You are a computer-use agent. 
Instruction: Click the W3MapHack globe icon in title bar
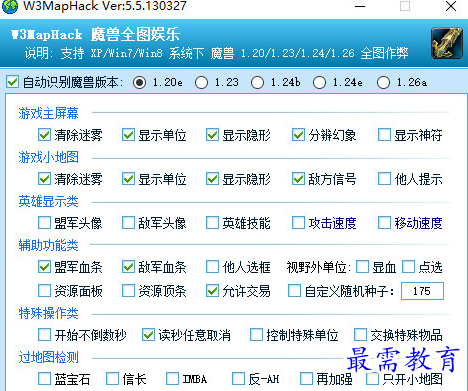pos(10,6)
